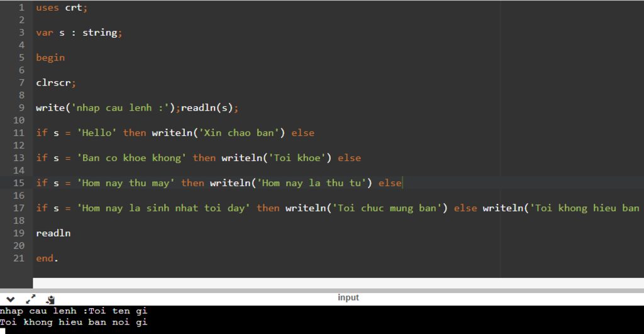Click the "else" keyword at end of line 13

[x=349, y=158]
